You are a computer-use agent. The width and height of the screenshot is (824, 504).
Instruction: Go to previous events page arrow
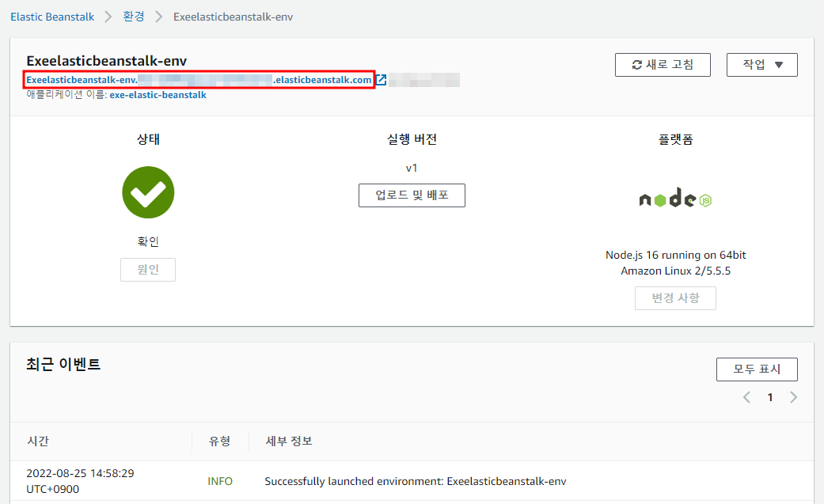click(746, 397)
